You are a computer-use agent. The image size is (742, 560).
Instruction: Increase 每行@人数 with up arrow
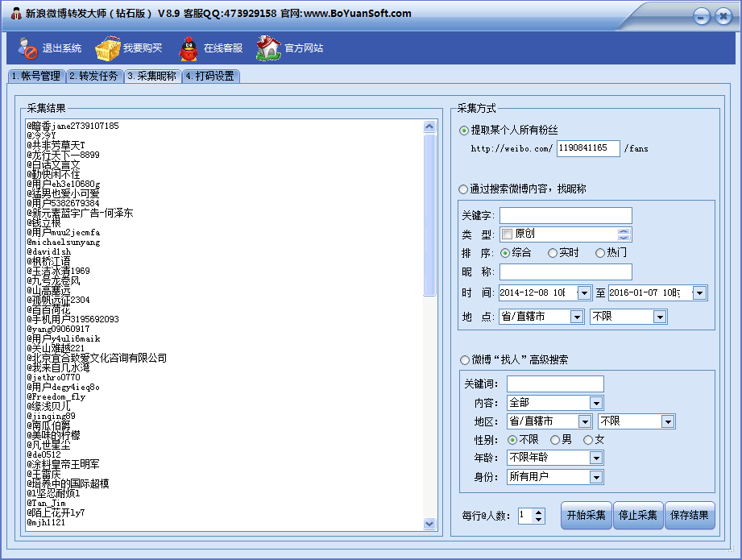click(538, 512)
